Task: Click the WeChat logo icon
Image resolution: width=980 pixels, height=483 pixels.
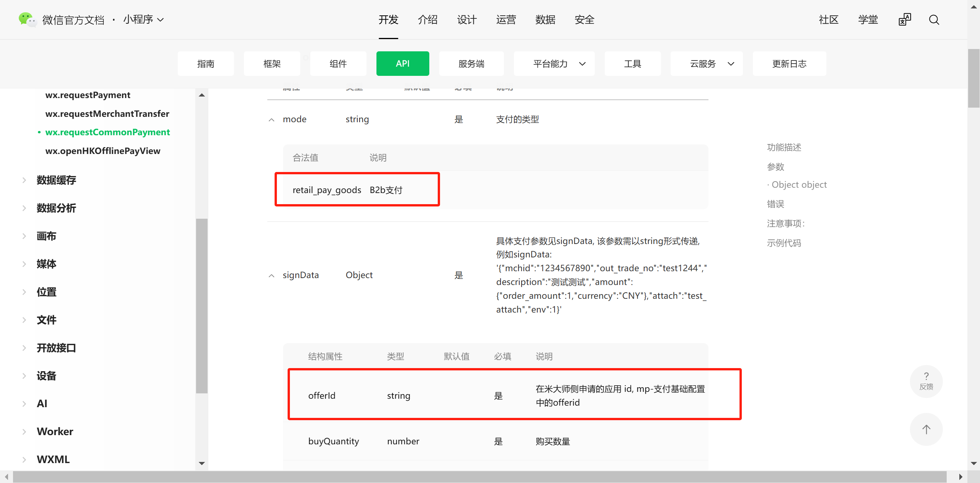Action: 27,19
